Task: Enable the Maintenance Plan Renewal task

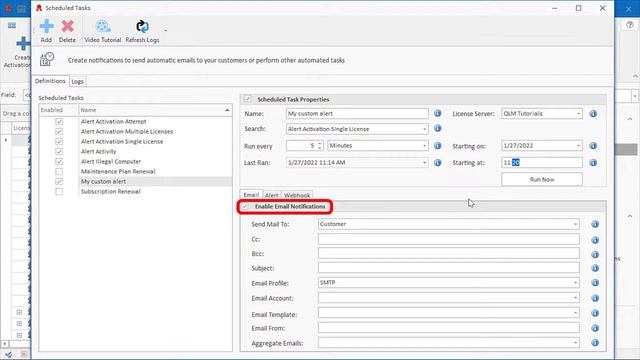Action: tap(59, 171)
